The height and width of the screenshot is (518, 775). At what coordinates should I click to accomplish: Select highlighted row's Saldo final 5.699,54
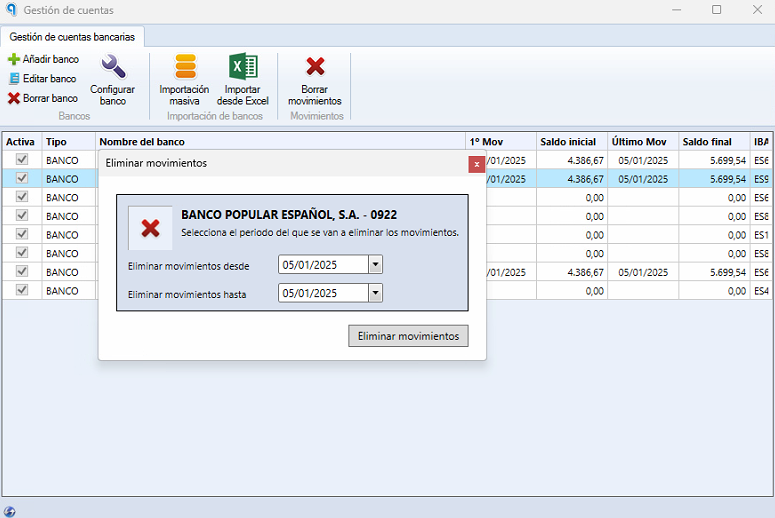click(714, 179)
